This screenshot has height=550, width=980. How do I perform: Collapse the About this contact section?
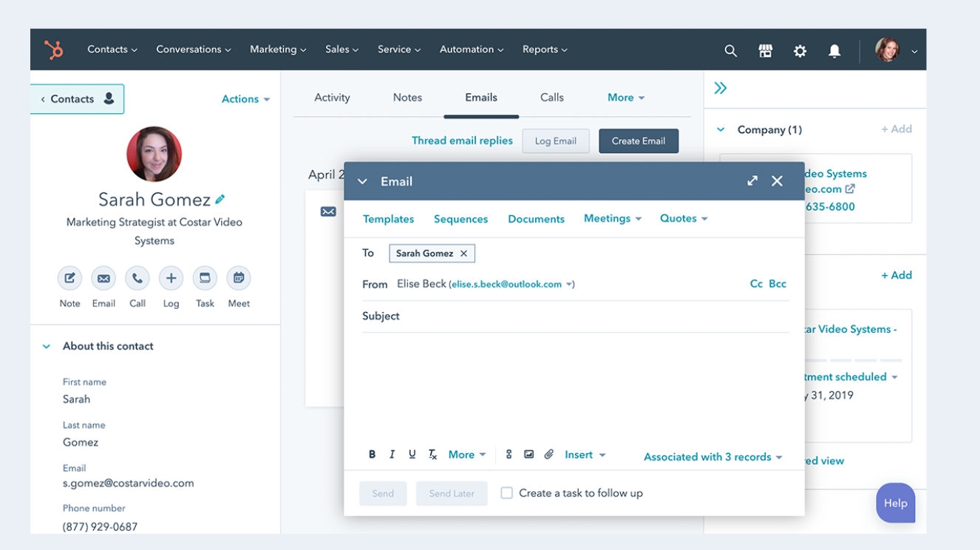coord(47,347)
